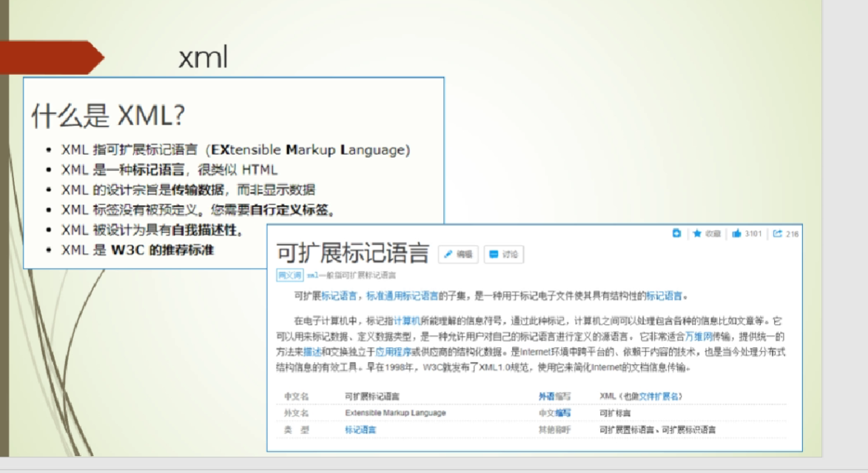The width and height of the screenshot is (868, 473).
Task: Click the '可扩标言' table value
Action: (615, 412)
